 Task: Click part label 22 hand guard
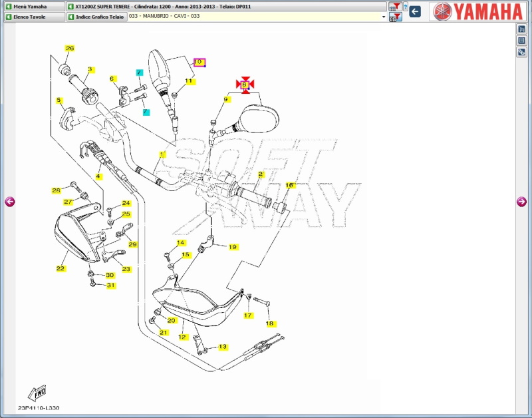(61, 269)
